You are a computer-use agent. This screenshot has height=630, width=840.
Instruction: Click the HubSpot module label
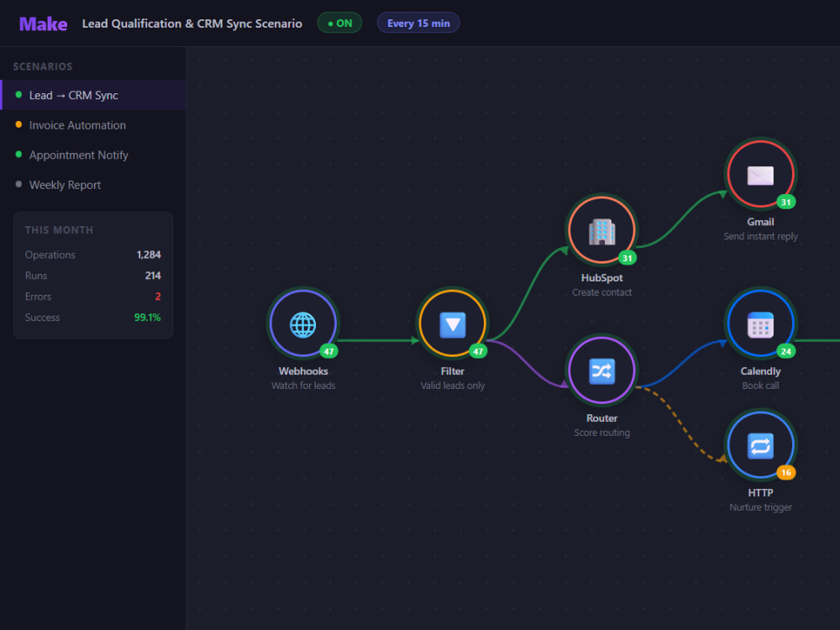(601, 277)
